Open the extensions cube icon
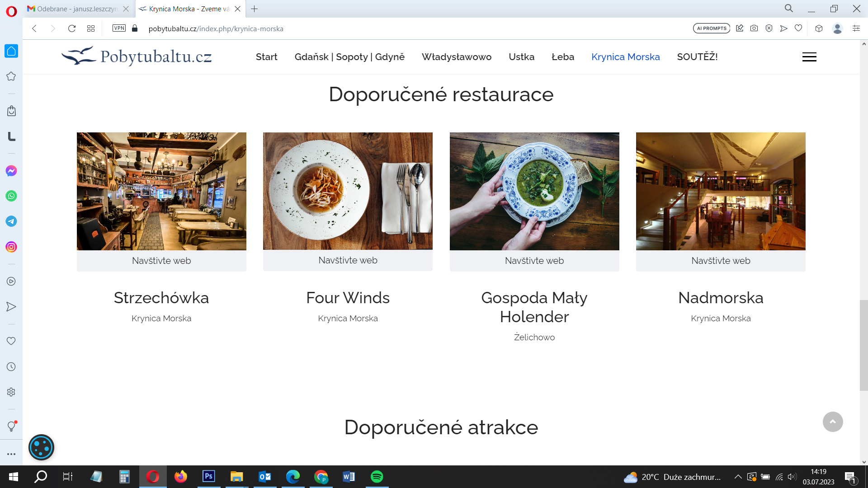 point(819,28)
